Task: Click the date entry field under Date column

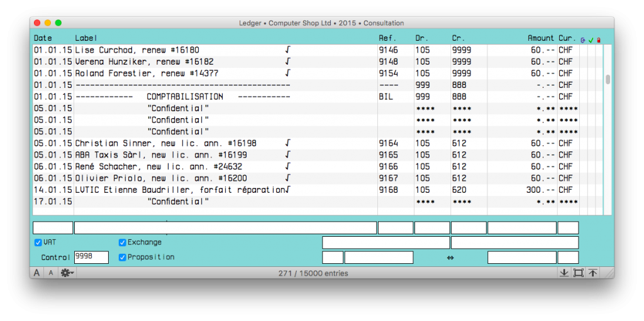Action: point(53,228)
